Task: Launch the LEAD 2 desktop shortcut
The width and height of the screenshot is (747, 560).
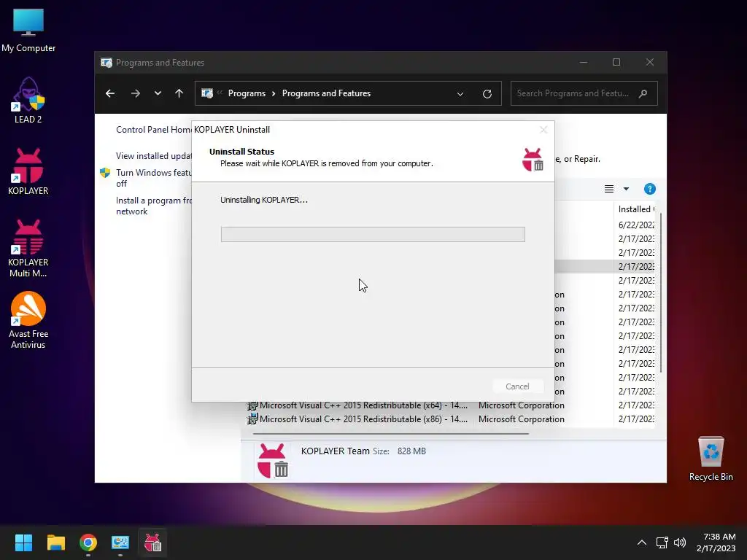Action: [x=28, y=101]
